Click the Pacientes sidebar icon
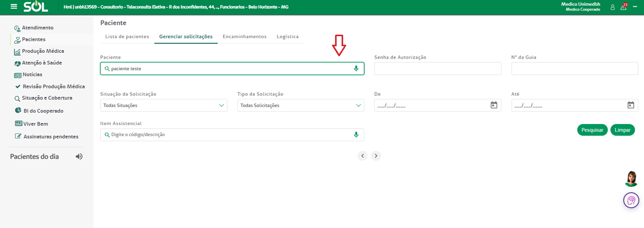 coord(17,40)
